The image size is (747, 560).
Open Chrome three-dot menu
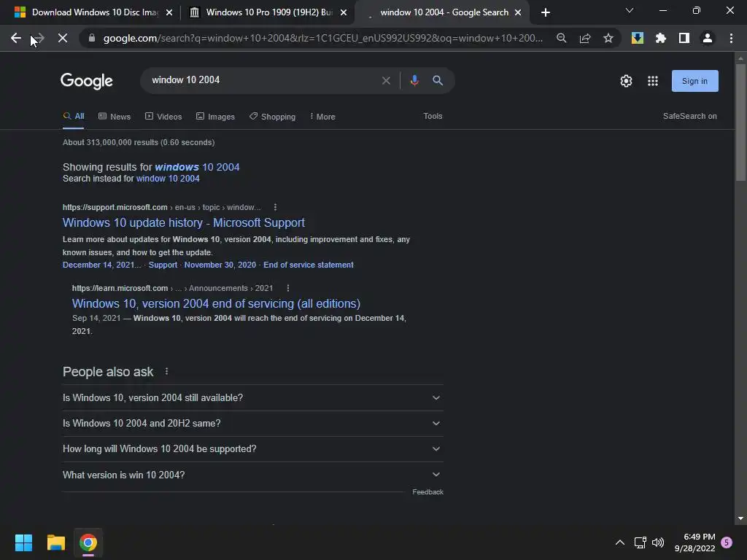(x=731, y=38)
